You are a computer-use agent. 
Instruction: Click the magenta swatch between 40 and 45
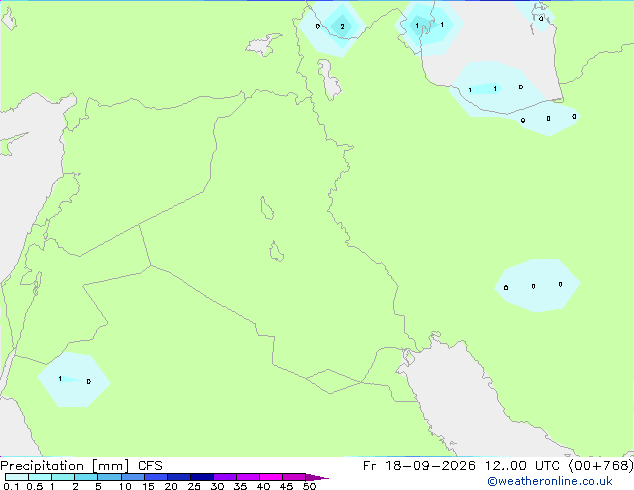point(271,477)
